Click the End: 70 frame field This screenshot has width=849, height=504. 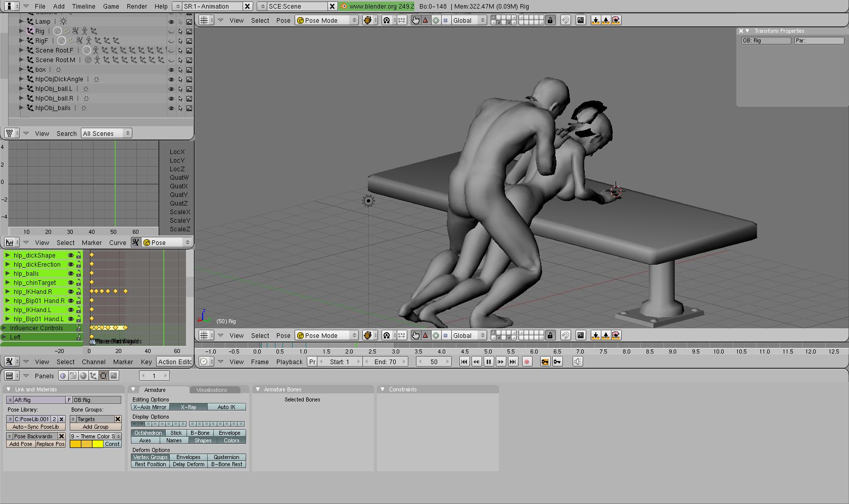click(385, 362)
